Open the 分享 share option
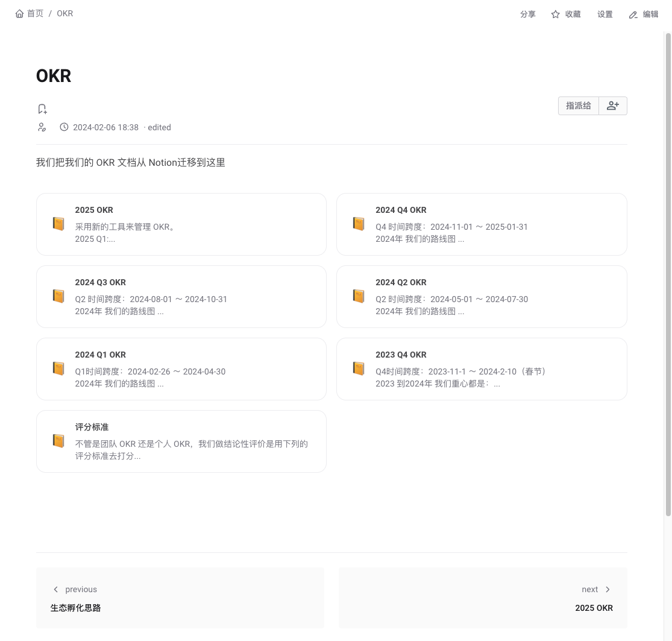 point(527,14)
